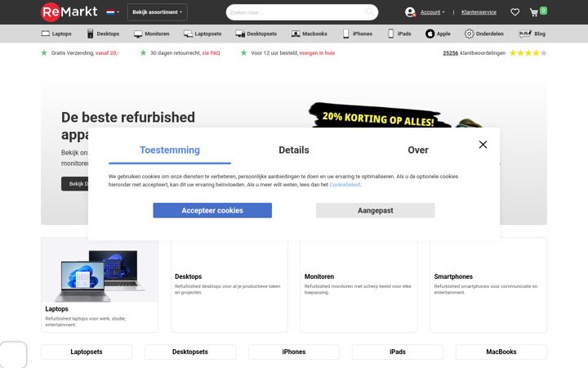This screenshot has width=588, height=368.
Task: Click the iPhones button at the bottom
Action: (x=294, y=352)
